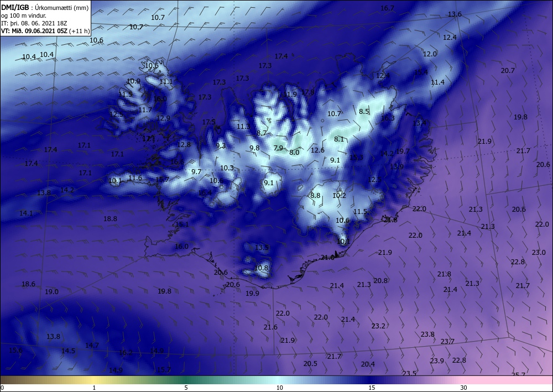Viewport: 553px width, 392px height.
Task: Click the 14.7 value label
Action: pos(92,346)
